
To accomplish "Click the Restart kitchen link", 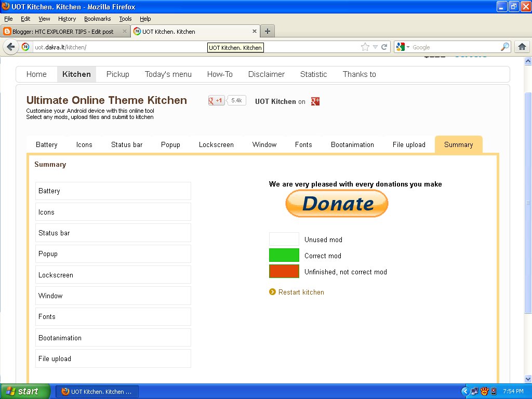I will coord(301,292).
